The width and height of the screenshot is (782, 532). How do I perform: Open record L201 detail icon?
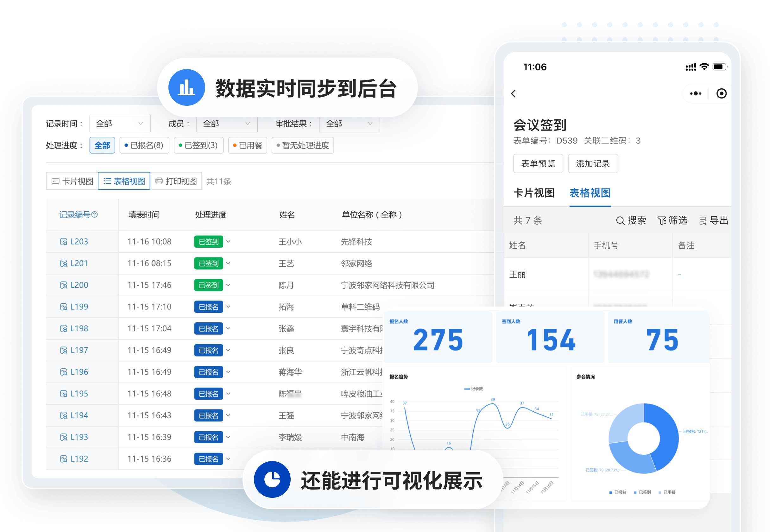(64, 263)
